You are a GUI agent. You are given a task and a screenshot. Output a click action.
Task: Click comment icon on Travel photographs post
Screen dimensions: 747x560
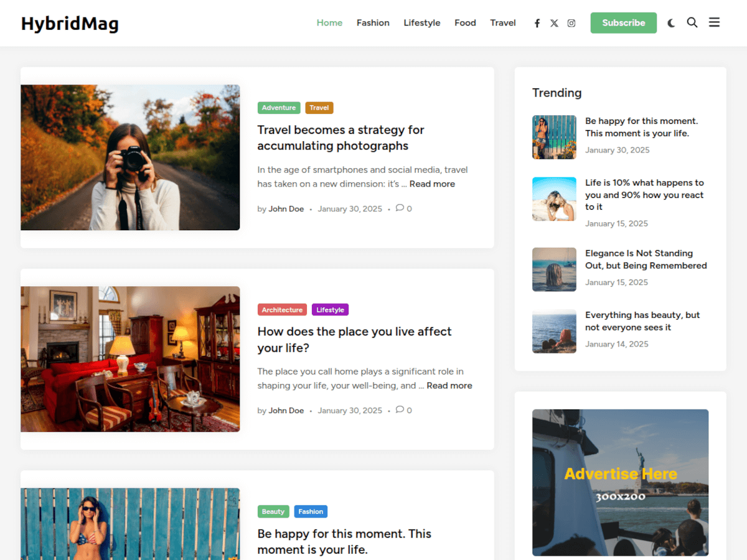tap(400, 208)
